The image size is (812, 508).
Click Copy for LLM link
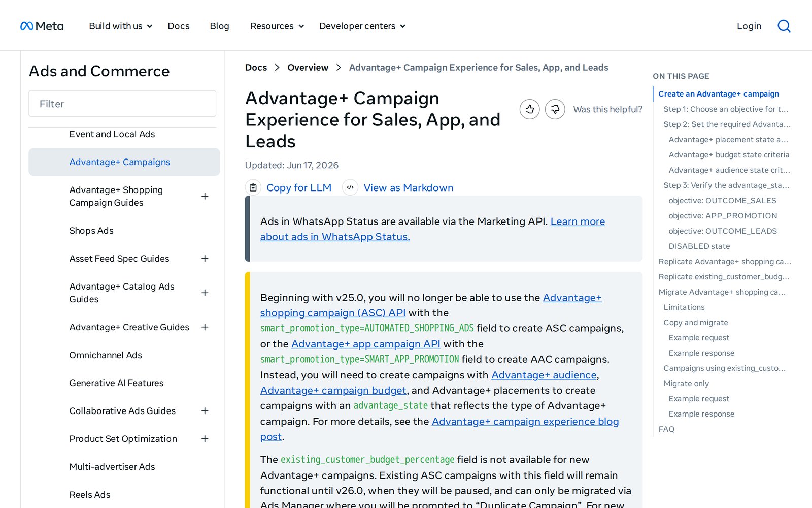(x=299, y=187)
